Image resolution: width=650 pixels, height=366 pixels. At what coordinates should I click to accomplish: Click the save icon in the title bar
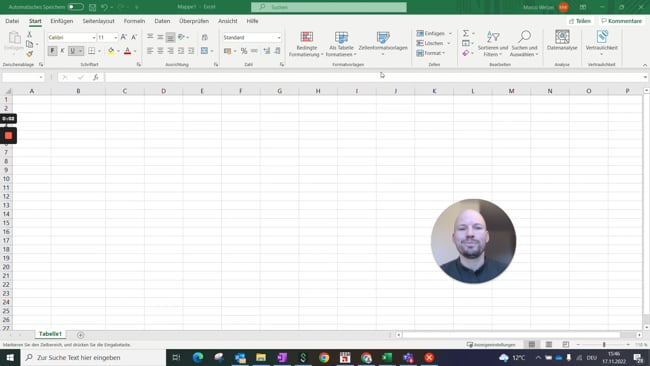92,7
